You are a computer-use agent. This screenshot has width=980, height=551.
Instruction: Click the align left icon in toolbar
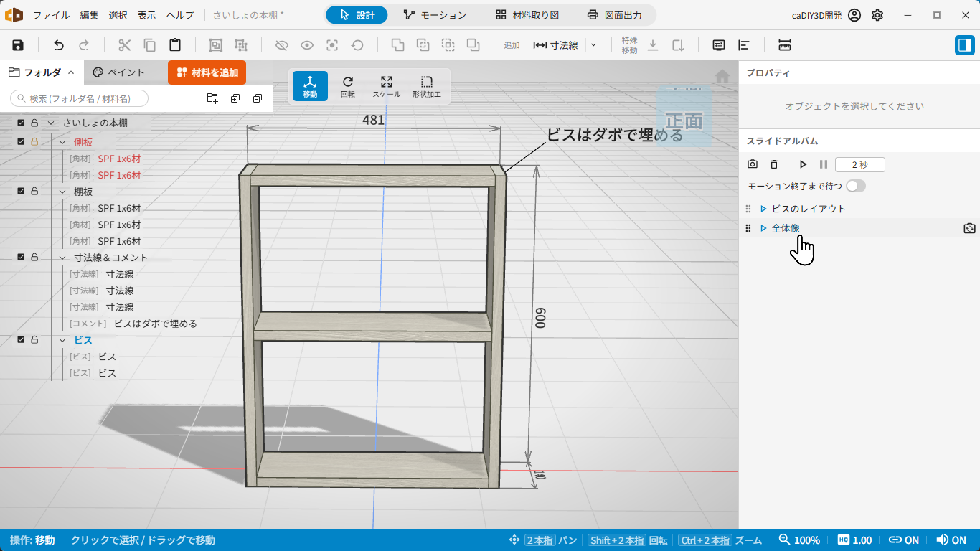(744, 45)
